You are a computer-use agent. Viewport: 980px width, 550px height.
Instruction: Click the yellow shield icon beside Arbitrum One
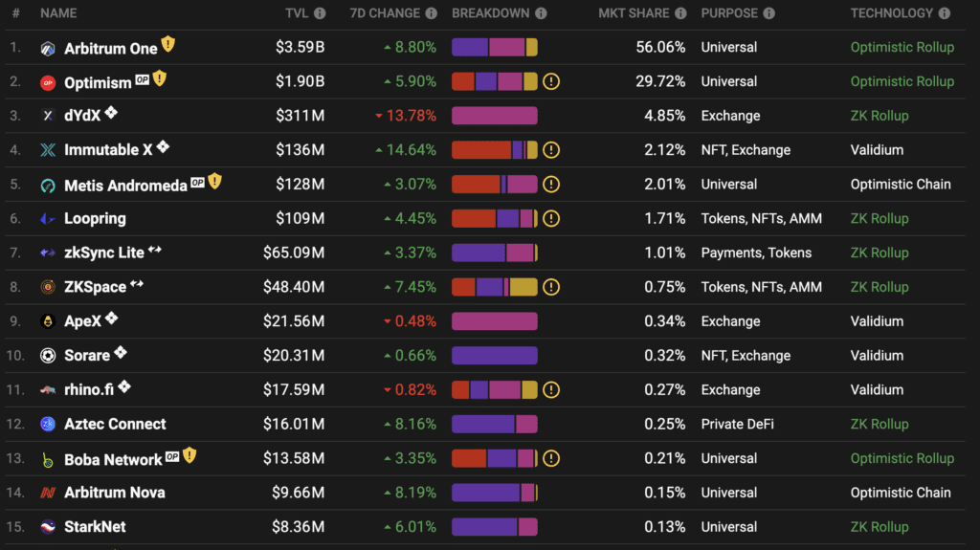coord(168,44)
